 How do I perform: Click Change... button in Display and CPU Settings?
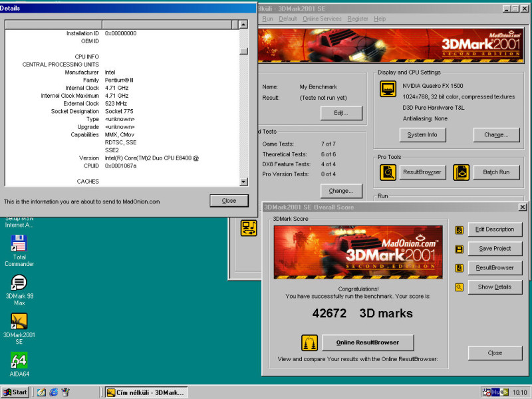click(x=496, y=135)
